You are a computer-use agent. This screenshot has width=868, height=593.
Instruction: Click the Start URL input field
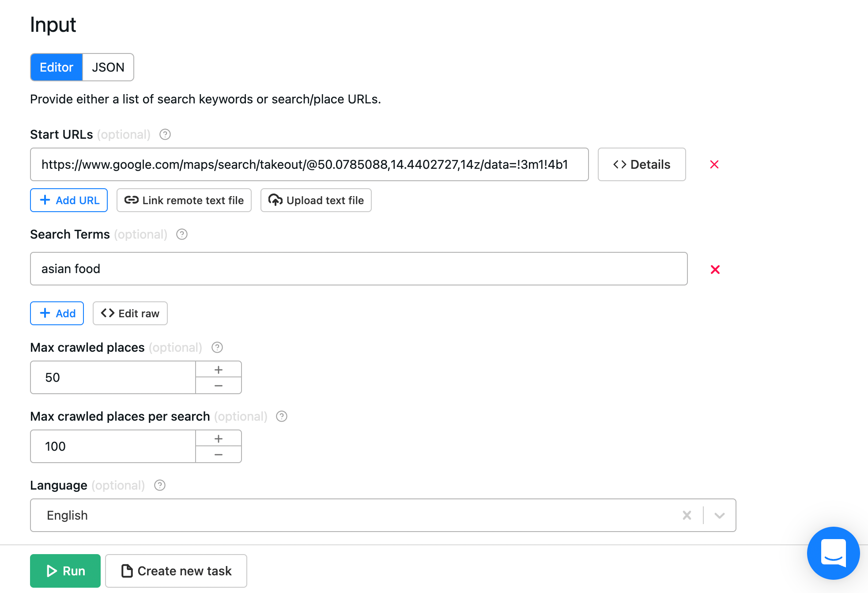point(309,164)
